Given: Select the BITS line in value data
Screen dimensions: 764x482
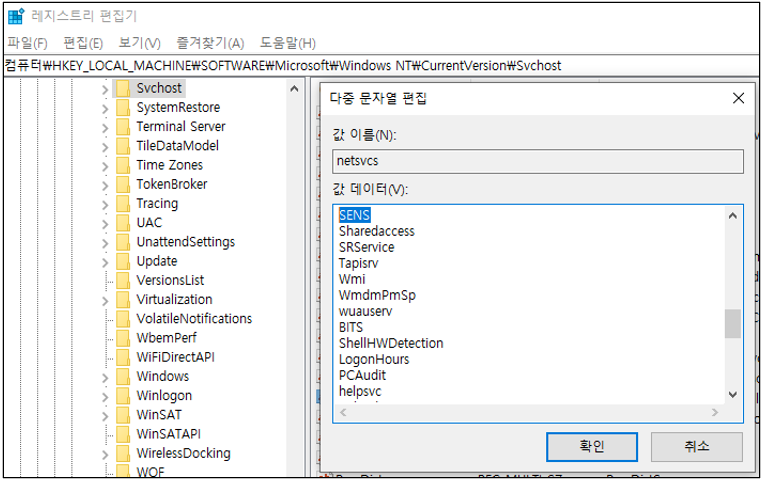Looking at the screenshot, I should pos(351,327).
